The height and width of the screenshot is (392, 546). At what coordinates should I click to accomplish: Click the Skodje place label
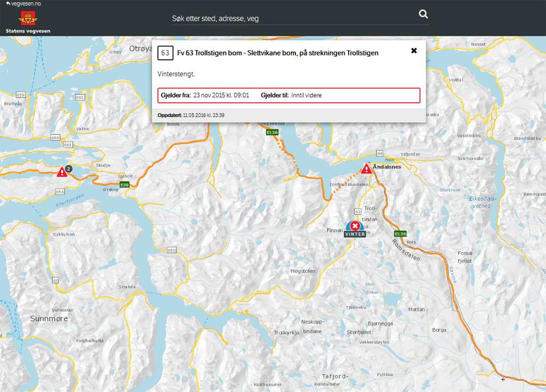103,165
